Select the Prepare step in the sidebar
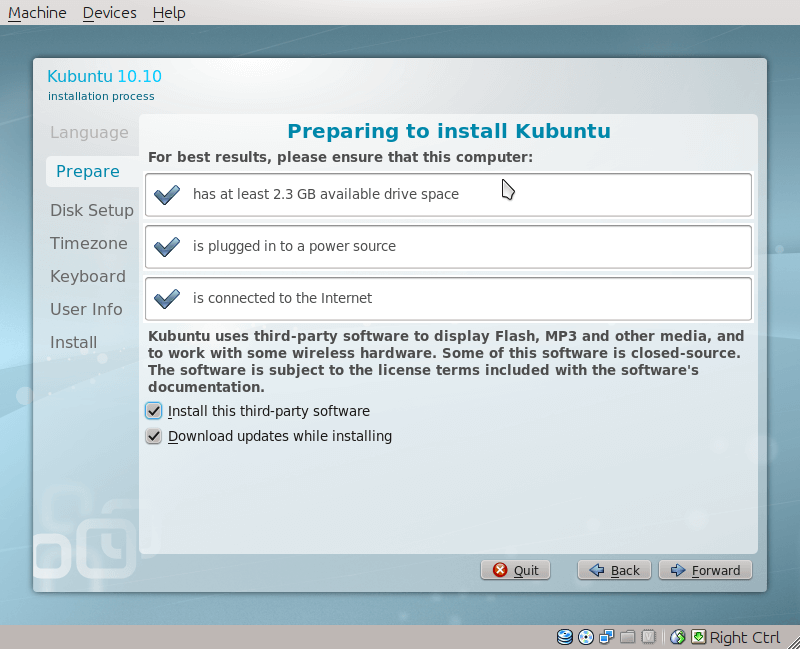Image resolution: width=800 pixels, height=649 pixels. [88, 171]
